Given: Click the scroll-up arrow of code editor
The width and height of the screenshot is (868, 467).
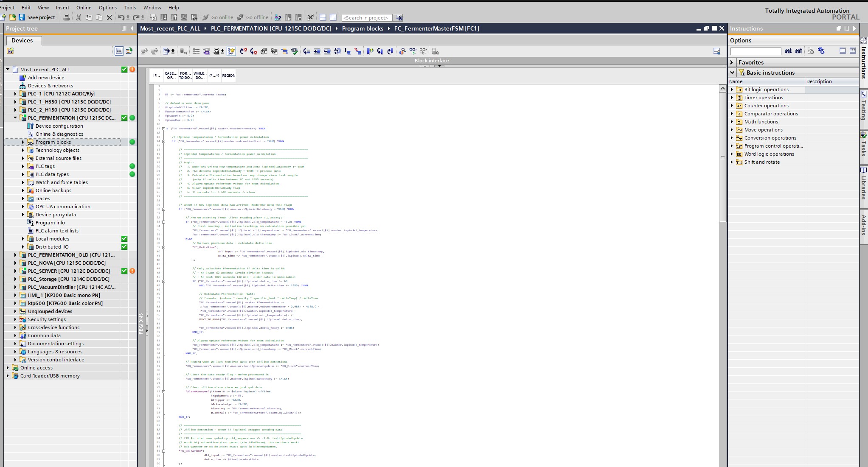Looking at the screenshot, I should click(722, 88).
